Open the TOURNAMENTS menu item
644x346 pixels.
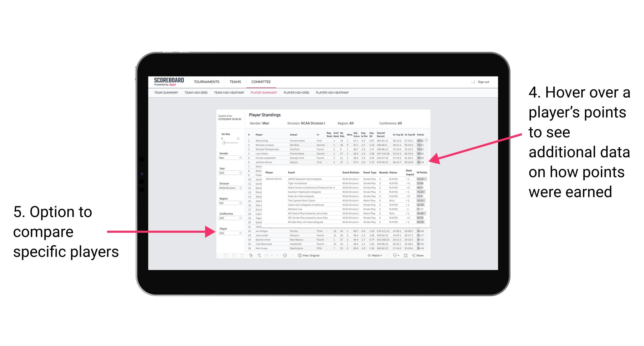206,82
